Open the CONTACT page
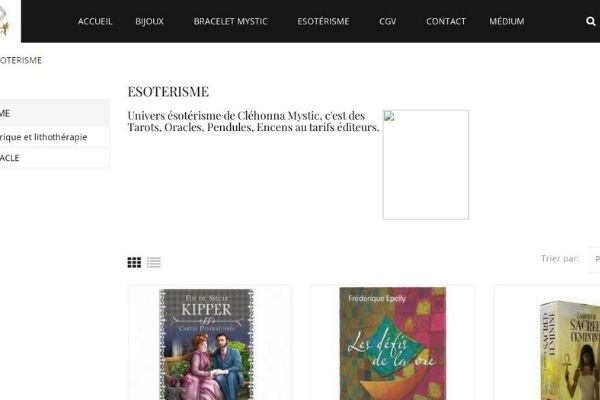Viewport: 600px width, 400px height. [x=446, y=21]
